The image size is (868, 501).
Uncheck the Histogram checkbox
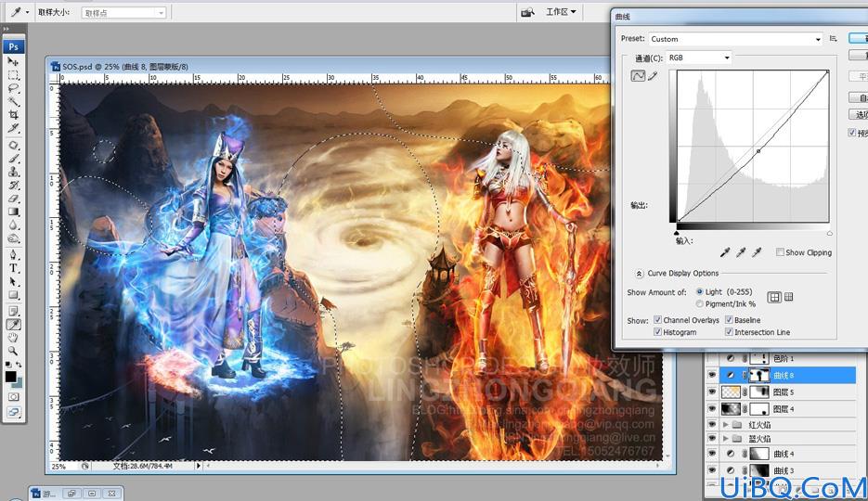657,332
